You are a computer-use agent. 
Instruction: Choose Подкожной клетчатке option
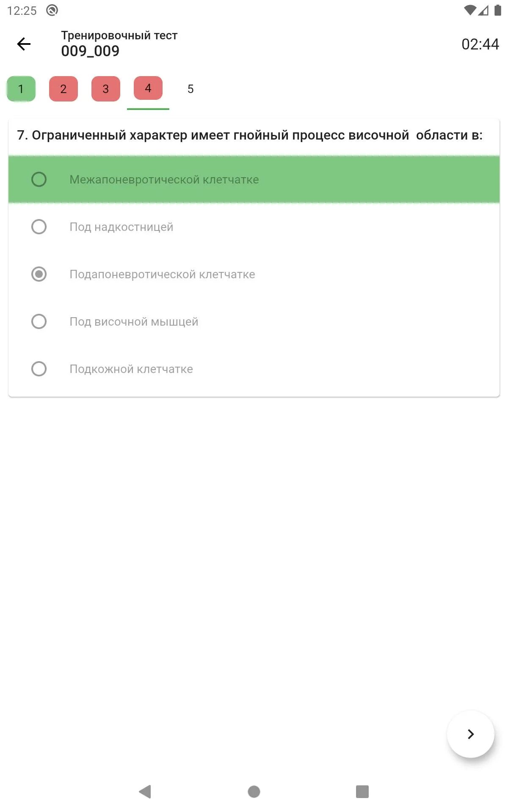[x=39, y=369]
